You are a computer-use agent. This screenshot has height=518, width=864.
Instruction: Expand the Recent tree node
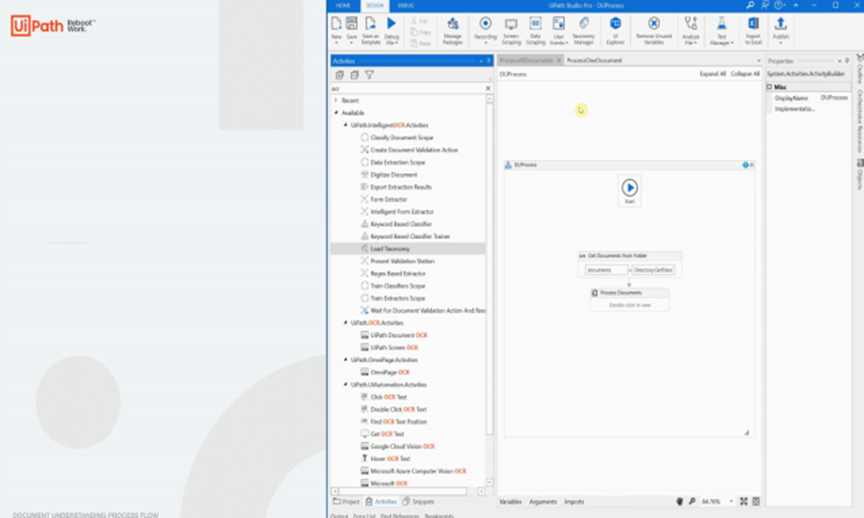point(336,100)
